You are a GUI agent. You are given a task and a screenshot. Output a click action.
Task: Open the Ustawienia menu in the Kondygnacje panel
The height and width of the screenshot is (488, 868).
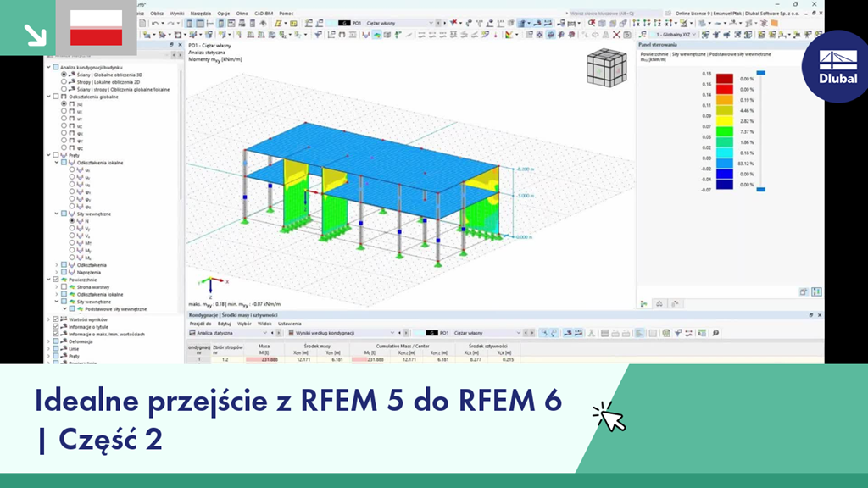click(x=290, y=324)
